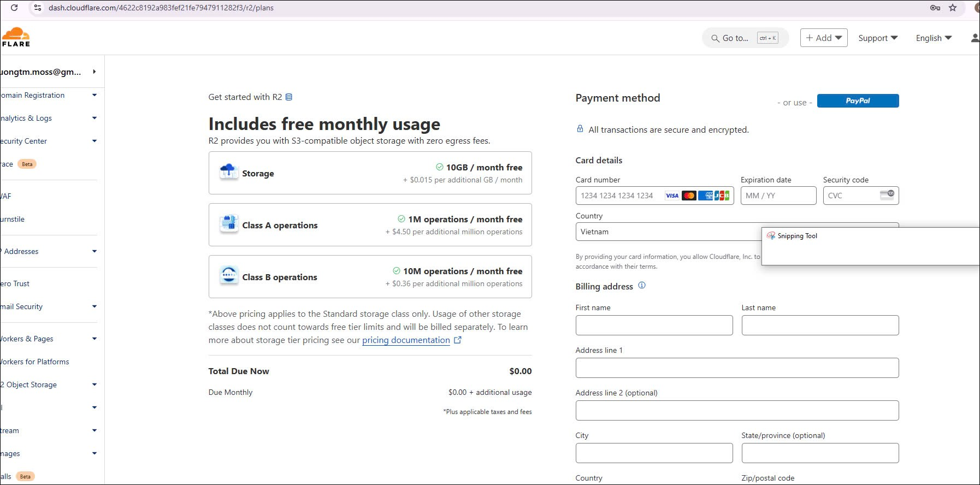Open Zero Trust sidebar item

tap(15, 283)
